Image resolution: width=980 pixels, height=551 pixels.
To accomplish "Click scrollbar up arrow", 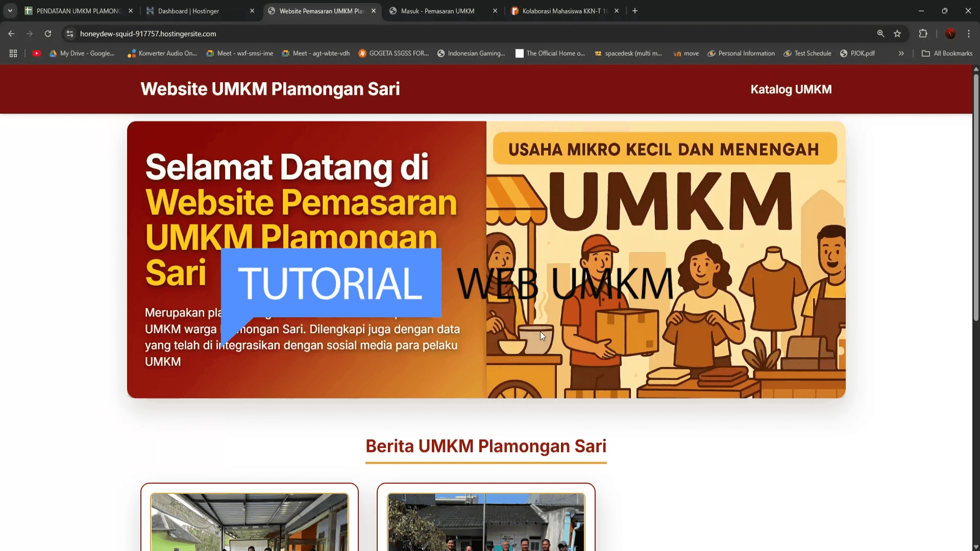I will coord(976,69).
